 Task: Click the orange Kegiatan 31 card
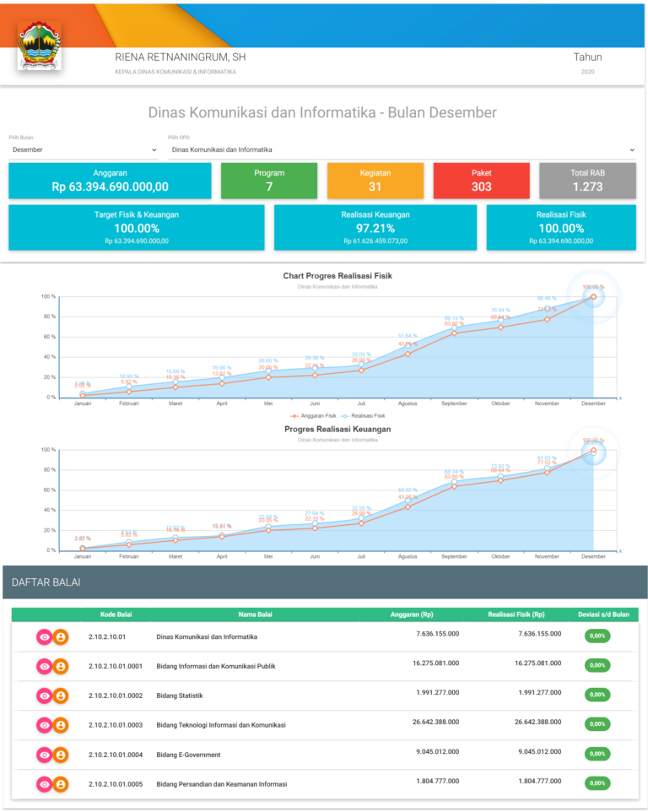pyautogui.click(x=375, y=181)
